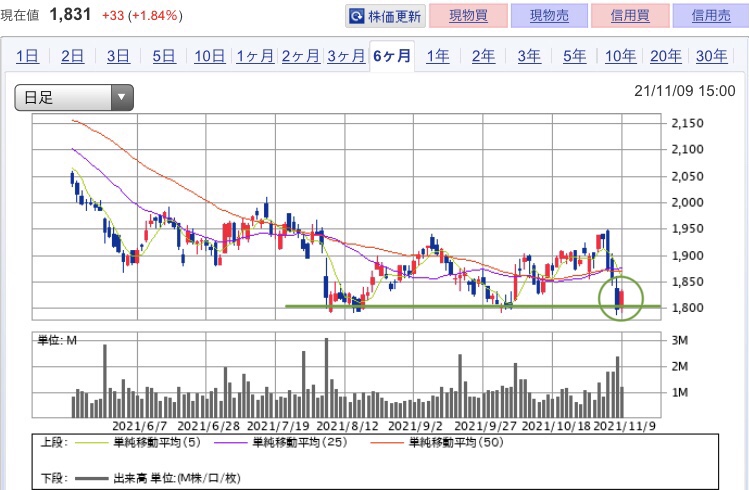Select the active 6ヶ月 period tab
Image resolution: width=749 pixels, height=490 pixels.
coord(392,56)
